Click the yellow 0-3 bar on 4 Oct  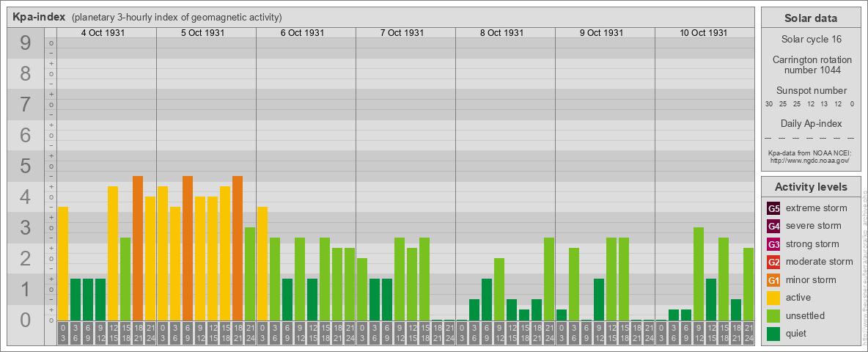click(63, 263)
